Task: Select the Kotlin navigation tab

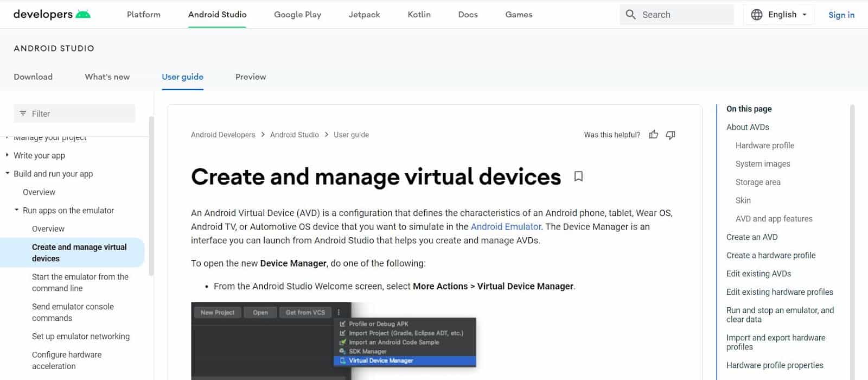Action: click(419, 15)
